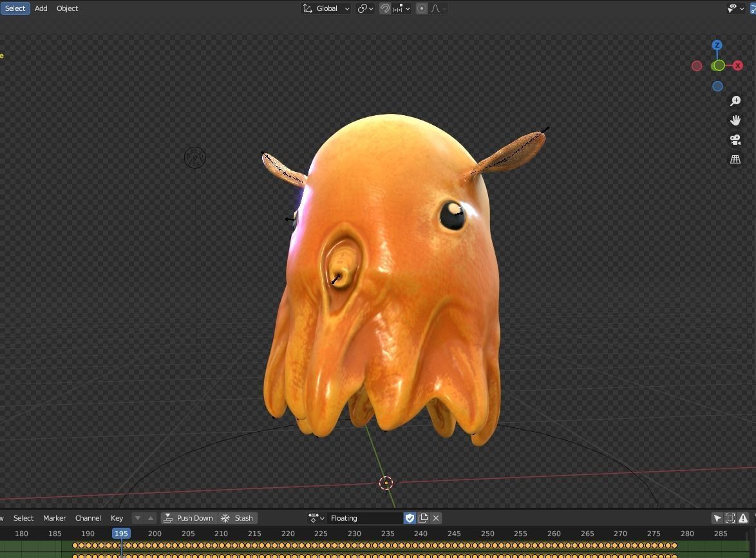Toggle show hidden dashed-box filter
The image size is (756, 558).
click(x=730, y=518)
